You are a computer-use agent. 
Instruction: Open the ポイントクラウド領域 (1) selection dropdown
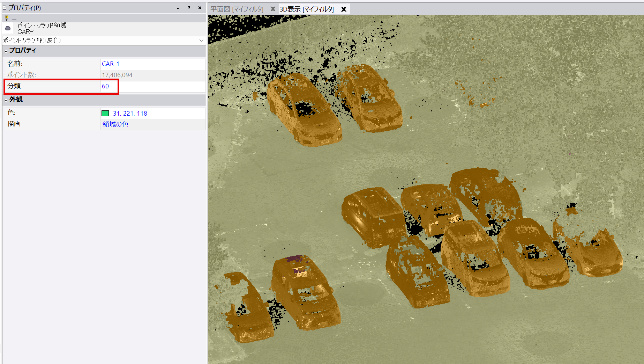(201, 41)
